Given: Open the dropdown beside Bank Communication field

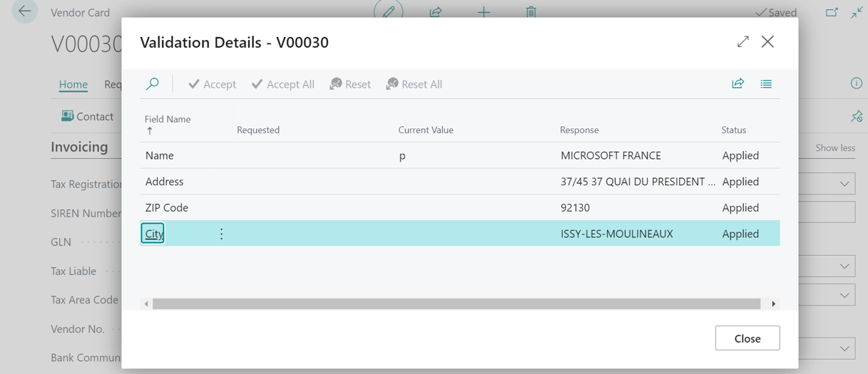Looking at the screenshot, I should point(844,349).
